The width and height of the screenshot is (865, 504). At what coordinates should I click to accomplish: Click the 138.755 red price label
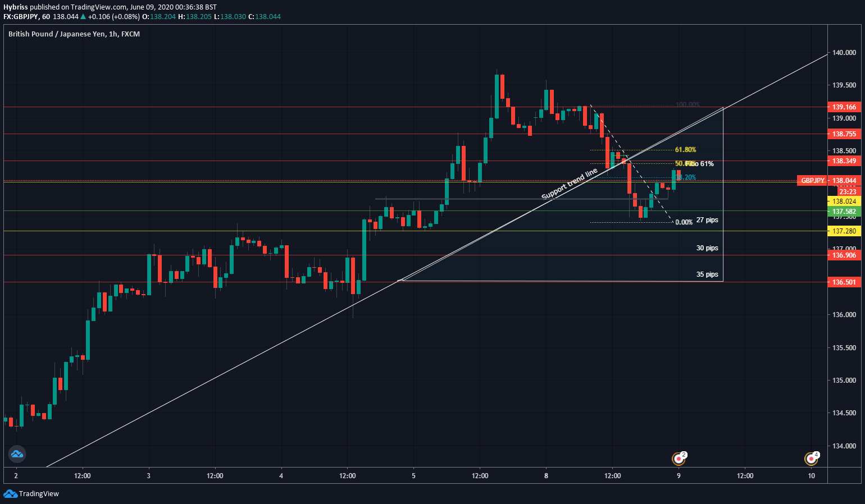[844, 134]
